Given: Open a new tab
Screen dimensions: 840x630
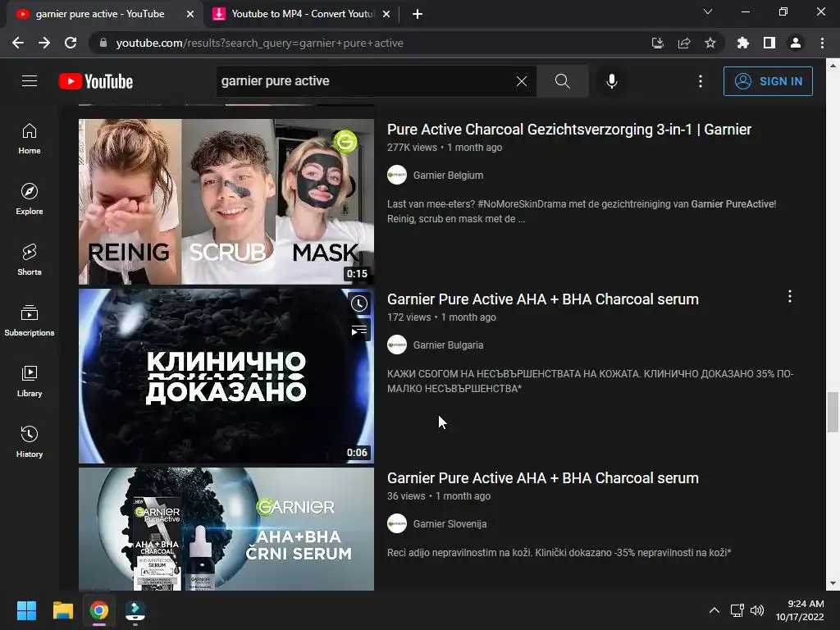Looking at the screenshot, I should 418,15.
